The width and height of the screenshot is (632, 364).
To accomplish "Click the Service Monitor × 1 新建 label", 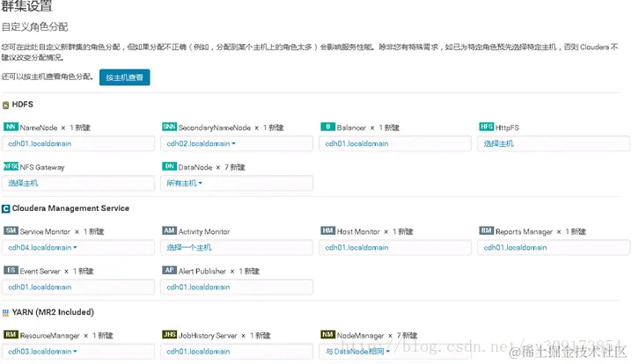I will click(62, 231).
